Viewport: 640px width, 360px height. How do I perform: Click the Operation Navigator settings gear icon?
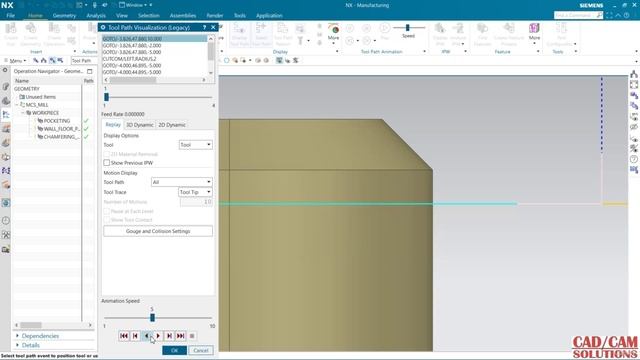(5, 70)
